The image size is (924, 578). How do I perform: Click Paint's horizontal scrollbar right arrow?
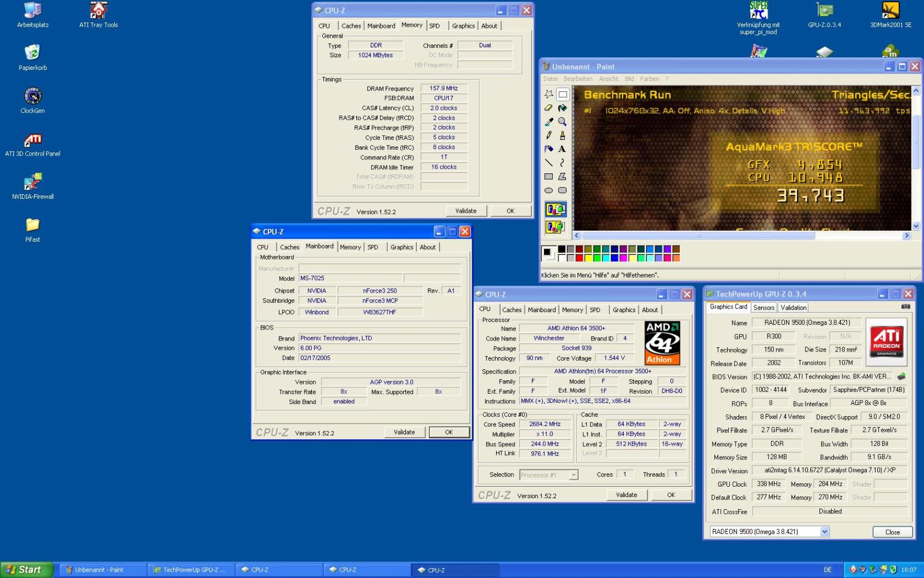tap(906, 236)
